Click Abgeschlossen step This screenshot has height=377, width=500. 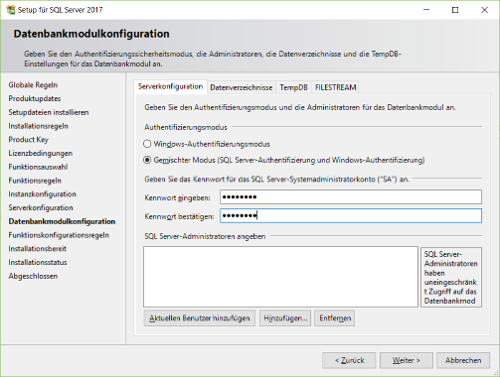click(33, 276)
